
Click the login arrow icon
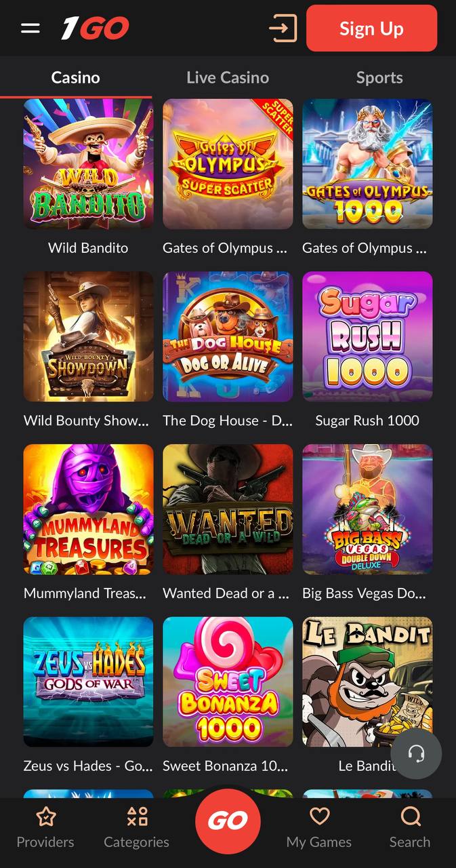point(283,28)
